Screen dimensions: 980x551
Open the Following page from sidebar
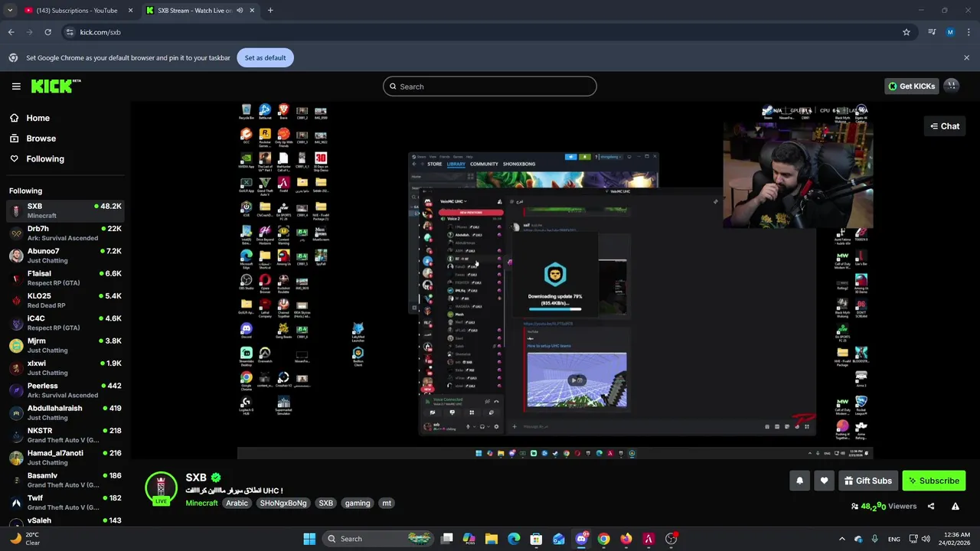point(45,158)
